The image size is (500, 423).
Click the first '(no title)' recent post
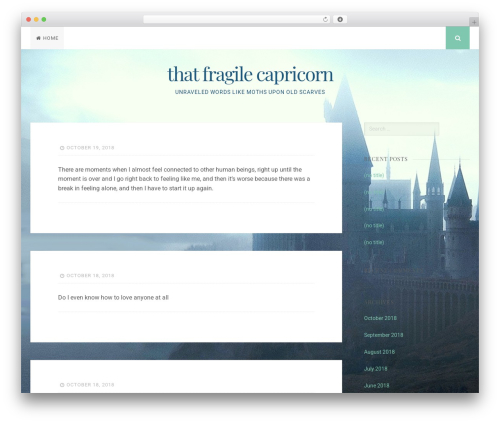pos(374,175)
